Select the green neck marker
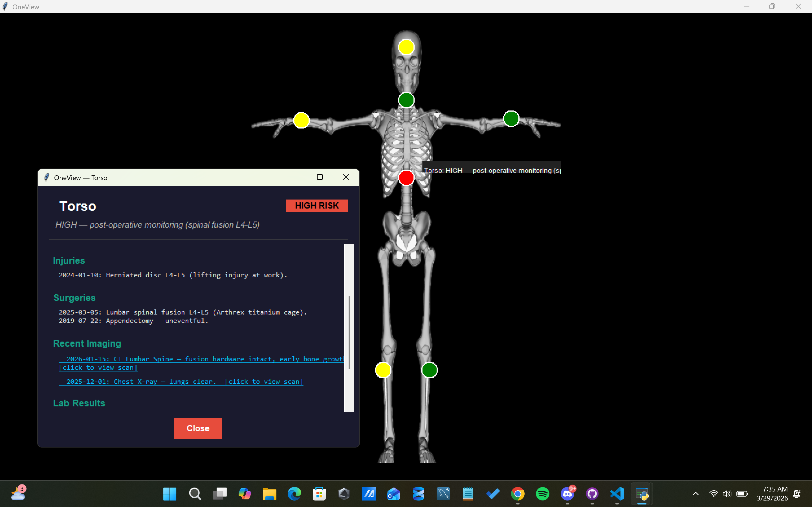 406,100
